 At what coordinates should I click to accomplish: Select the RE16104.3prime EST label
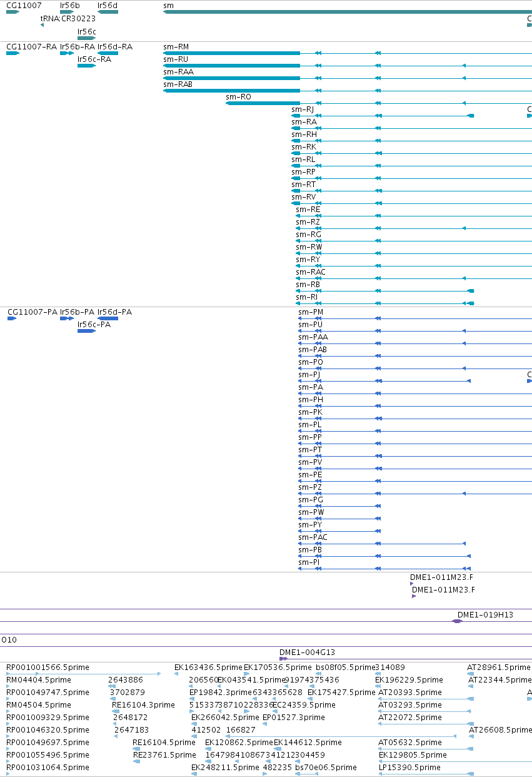144,705
